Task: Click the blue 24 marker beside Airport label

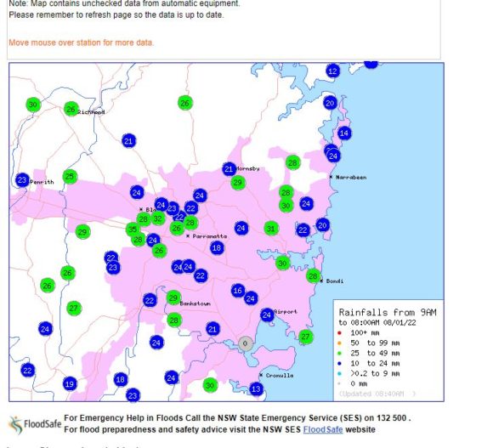Action: (267, 315)
